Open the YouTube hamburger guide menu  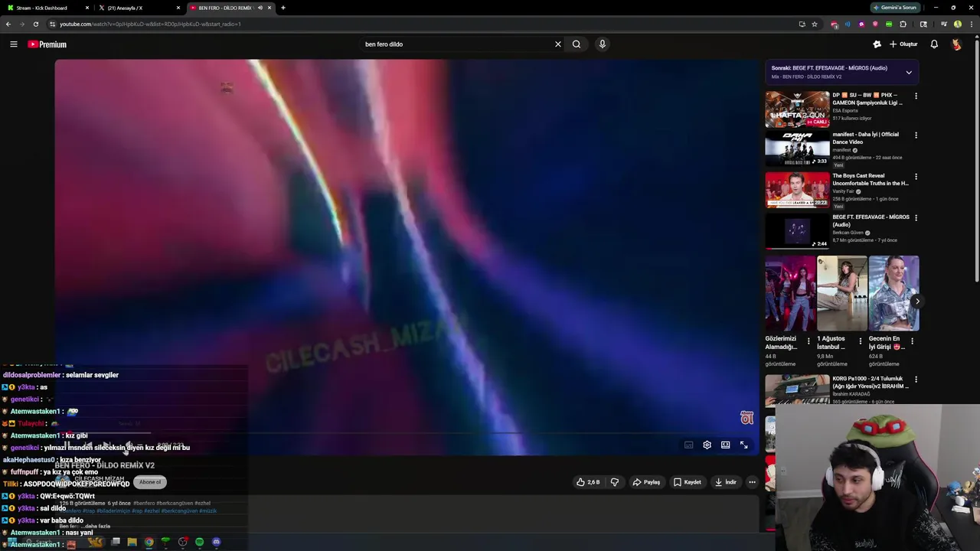pos(13,44)
